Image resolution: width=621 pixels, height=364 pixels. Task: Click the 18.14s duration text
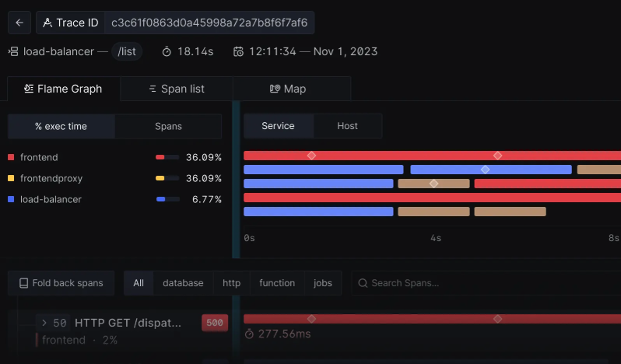point(195,51)
